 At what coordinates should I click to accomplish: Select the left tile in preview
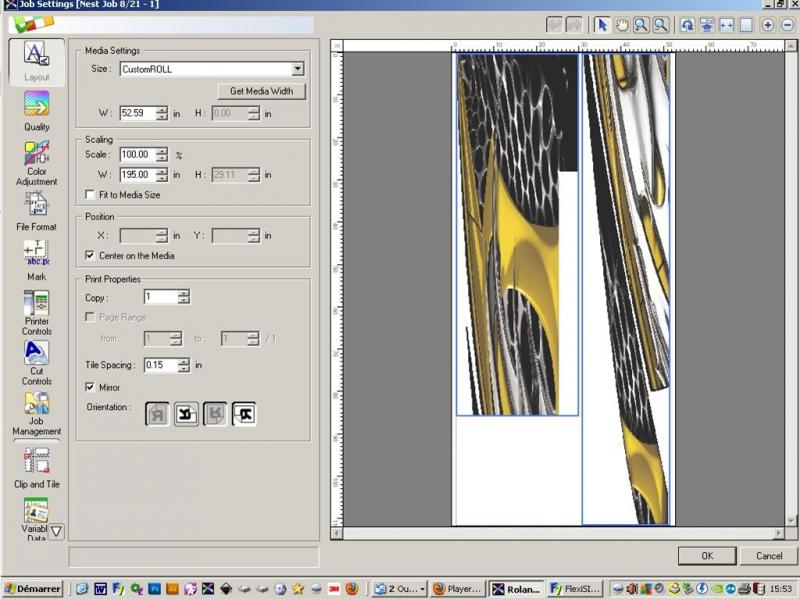click(517, 235)
